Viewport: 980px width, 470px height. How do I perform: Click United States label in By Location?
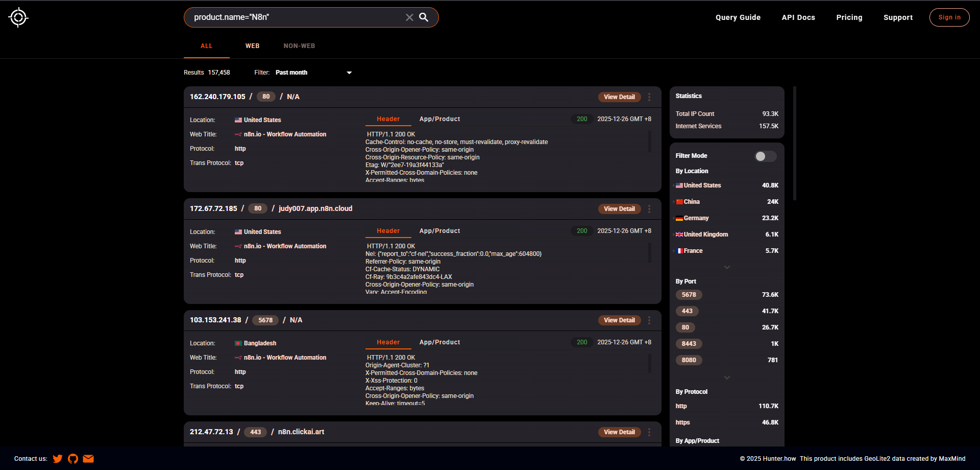pyautogui.click(x=702, y=185)
